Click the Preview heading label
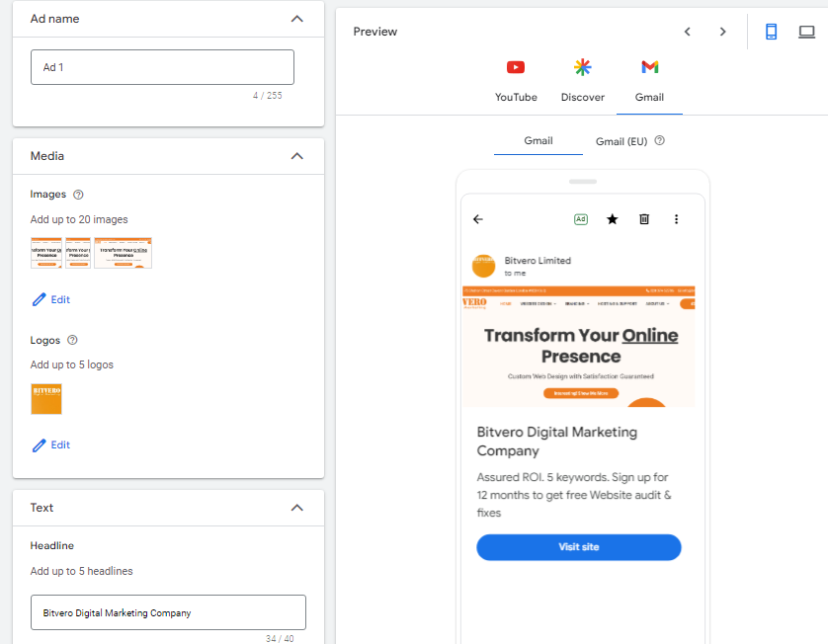 point(374,32)
